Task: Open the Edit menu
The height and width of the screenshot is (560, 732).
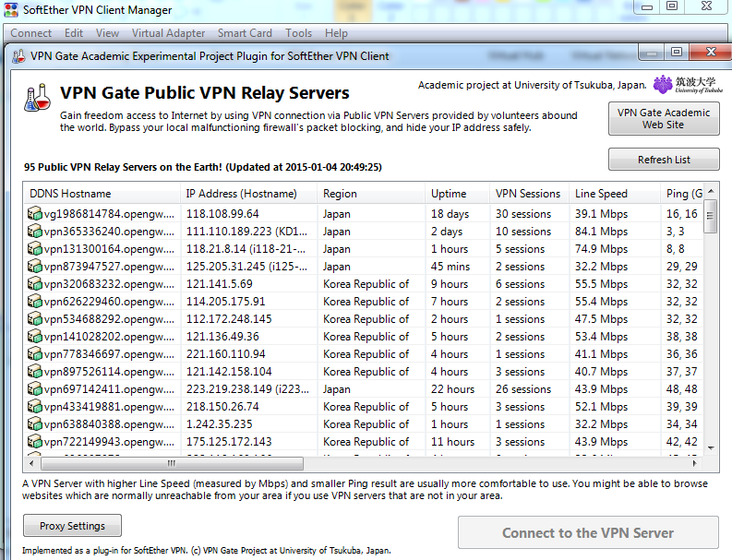Action: 74,33
